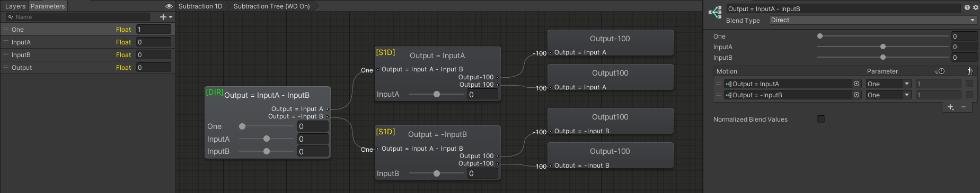This screenshot has width=980, height=193.
Task: Open object picker for Output = -InputB motion
Action: coord(857,95)
